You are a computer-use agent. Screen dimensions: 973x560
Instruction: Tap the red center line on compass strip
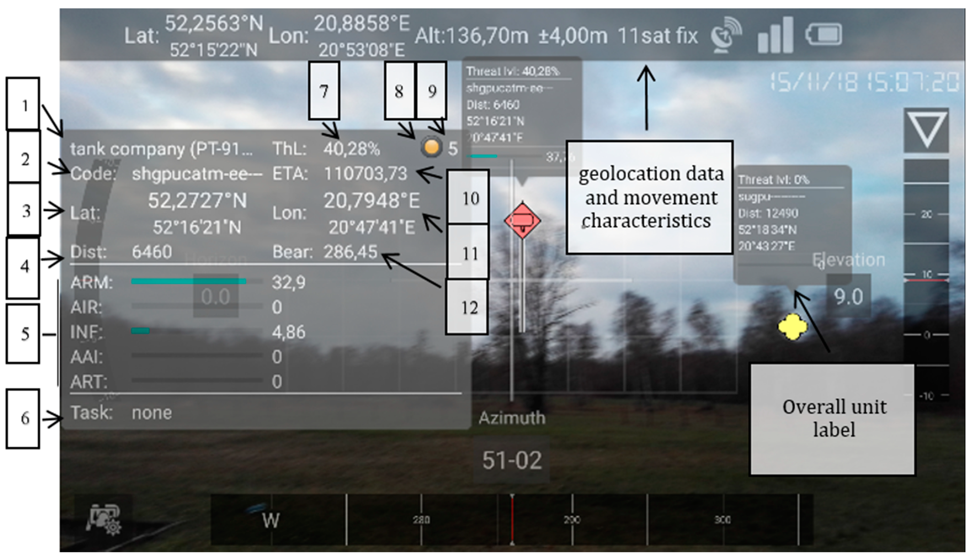[x=512, y=519]
